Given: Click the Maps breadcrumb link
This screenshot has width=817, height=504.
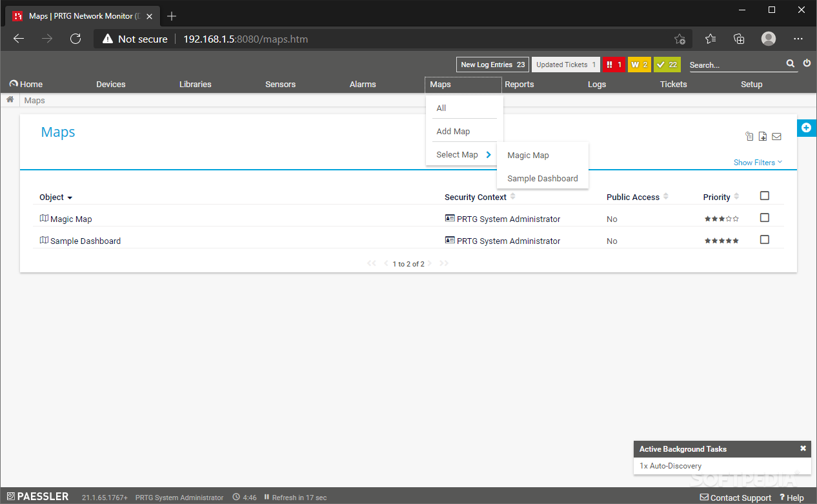Looking at the screenshot, I should click(35, 101).
